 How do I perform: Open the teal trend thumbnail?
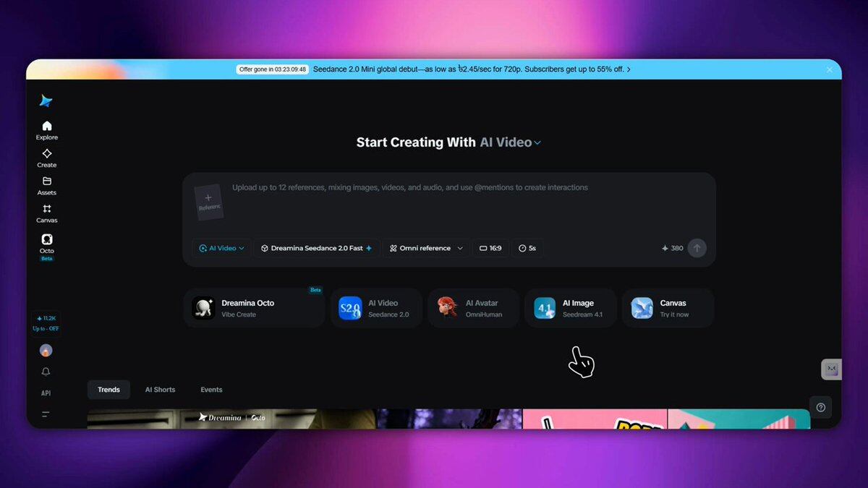(739, 419)
